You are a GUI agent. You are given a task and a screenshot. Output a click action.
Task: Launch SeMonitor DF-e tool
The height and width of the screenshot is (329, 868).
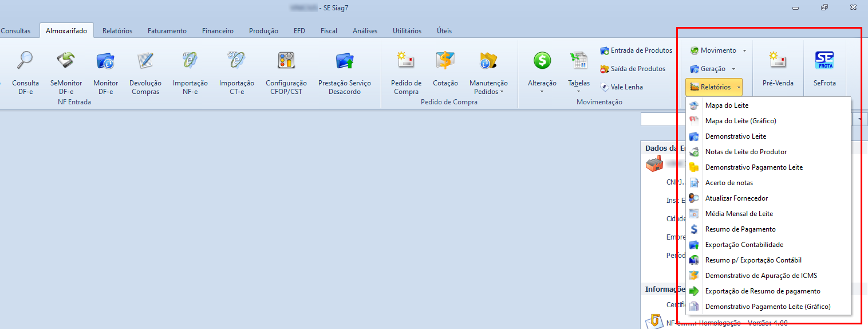[66, 60]
